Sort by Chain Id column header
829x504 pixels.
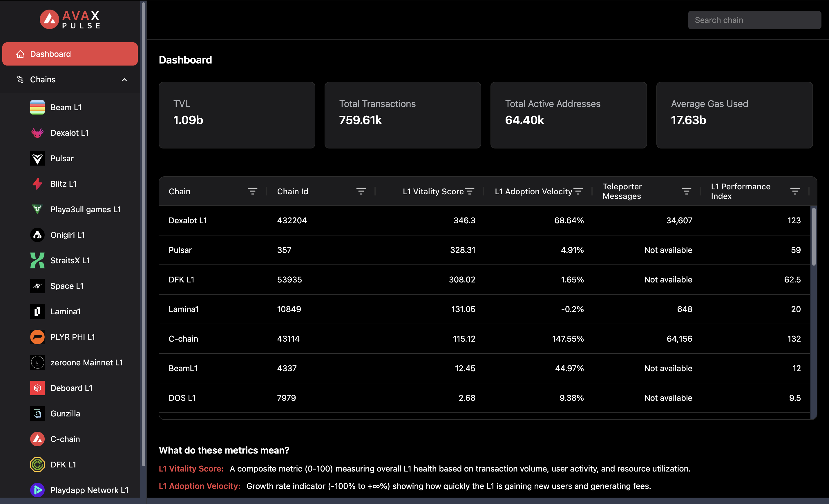tap(292, 191)
